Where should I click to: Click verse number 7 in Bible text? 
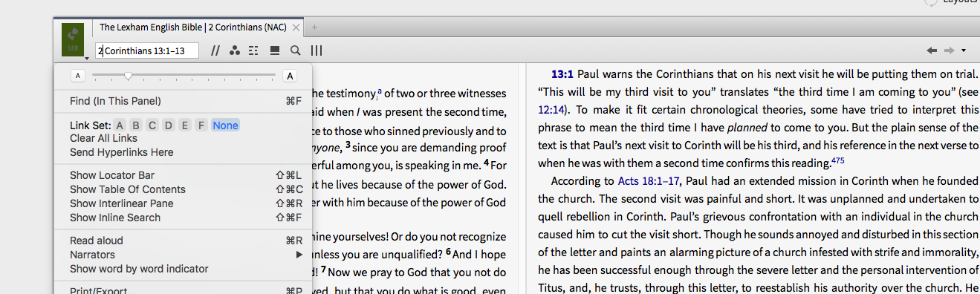click(324, 270)
